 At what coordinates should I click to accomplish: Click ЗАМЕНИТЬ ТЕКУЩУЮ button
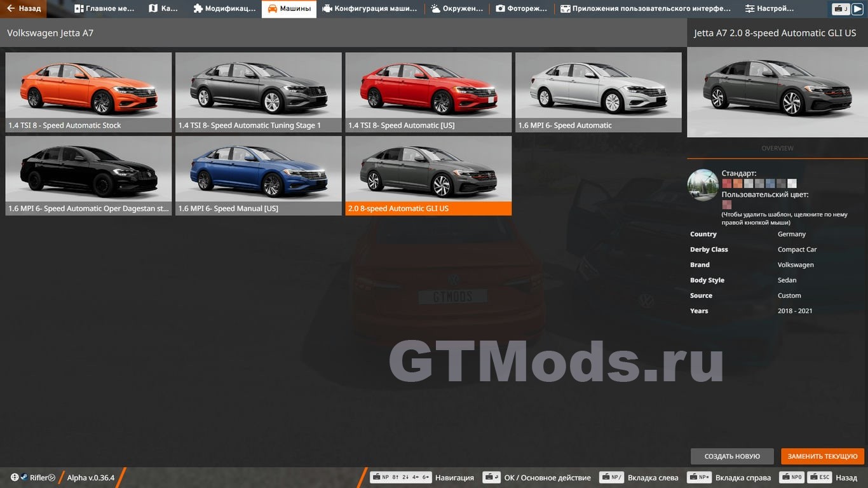point(823,456)
